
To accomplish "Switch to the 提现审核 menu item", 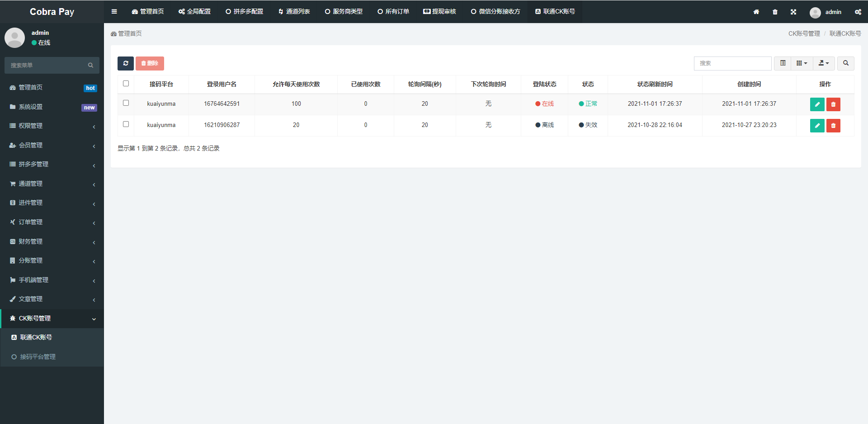I will pos(439,11).
